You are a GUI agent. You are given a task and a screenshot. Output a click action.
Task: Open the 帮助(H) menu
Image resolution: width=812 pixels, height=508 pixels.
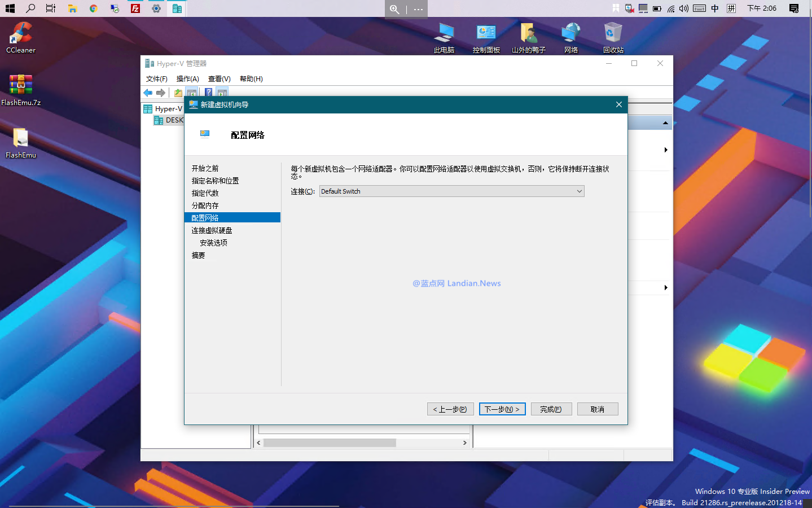click(x=251, y=79)
